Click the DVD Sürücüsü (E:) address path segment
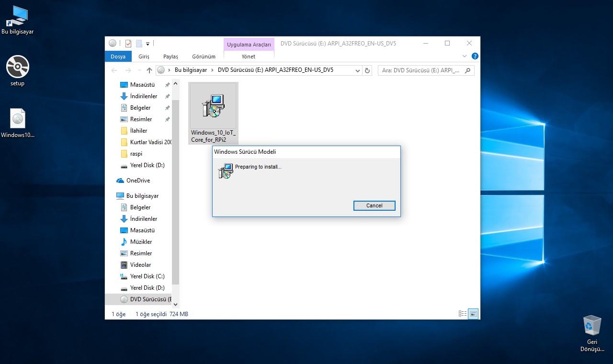The width and height of the screenshot is (613, 364). (x=275, y=70)
